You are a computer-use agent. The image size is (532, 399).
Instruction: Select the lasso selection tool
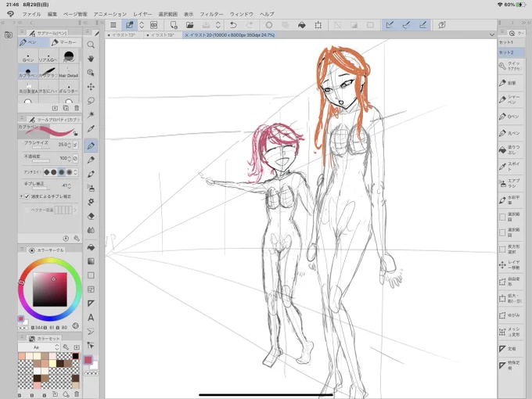91,101
